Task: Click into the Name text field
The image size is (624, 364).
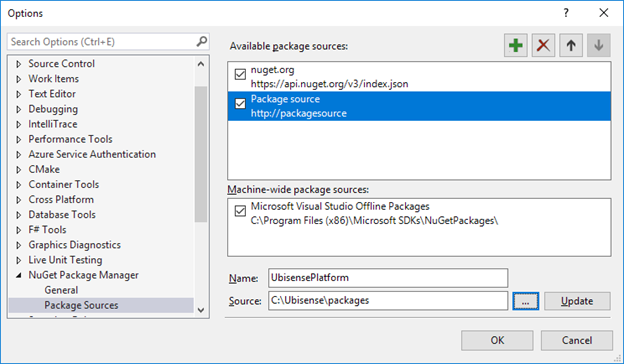Action: 388,278
